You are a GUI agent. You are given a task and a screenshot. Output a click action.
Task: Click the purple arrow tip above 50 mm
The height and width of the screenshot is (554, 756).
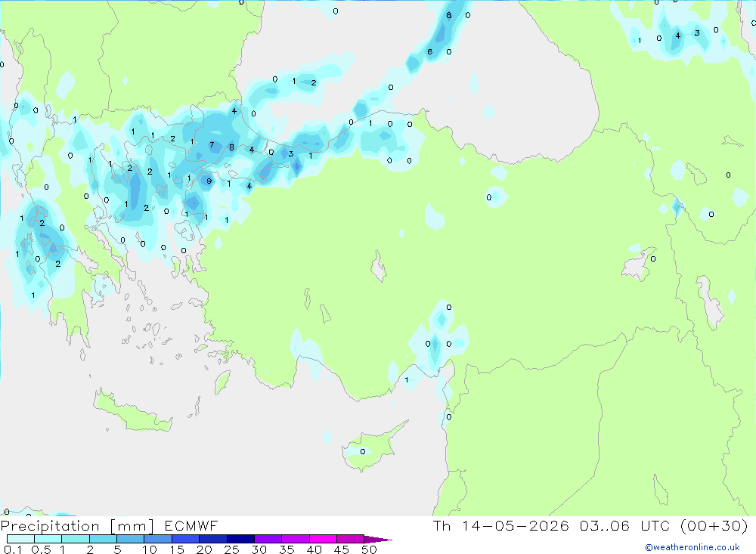pos(377,540)
